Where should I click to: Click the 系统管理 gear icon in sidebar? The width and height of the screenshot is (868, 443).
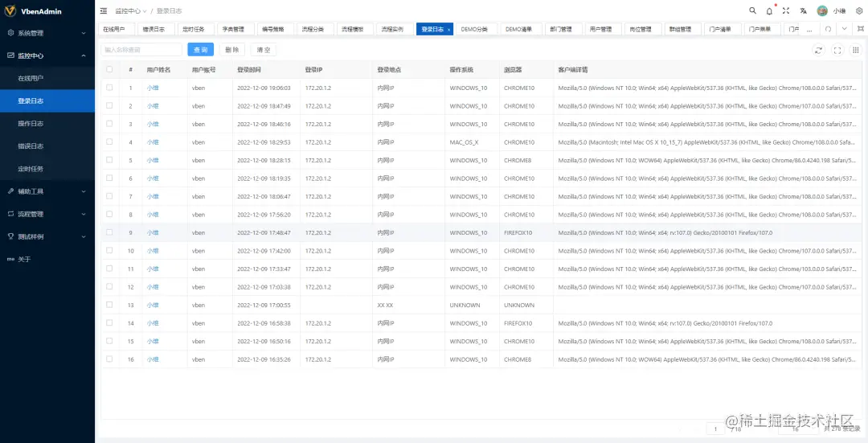(x=10, y=33)
